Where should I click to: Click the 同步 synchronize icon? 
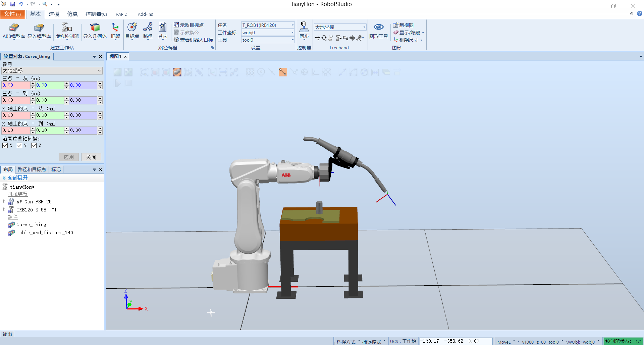304,31
